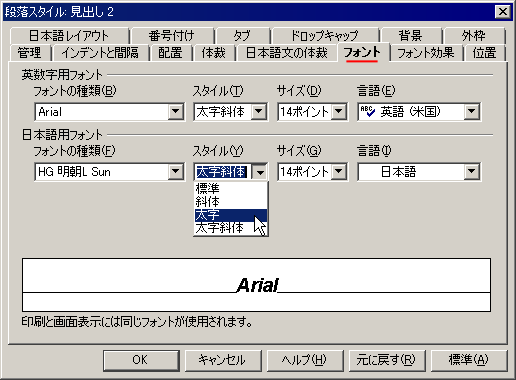Open help with ヘルプ(H) button
The height and width of the screenshot is (380, 516).
pyautogui.click(x=305, y=360)
